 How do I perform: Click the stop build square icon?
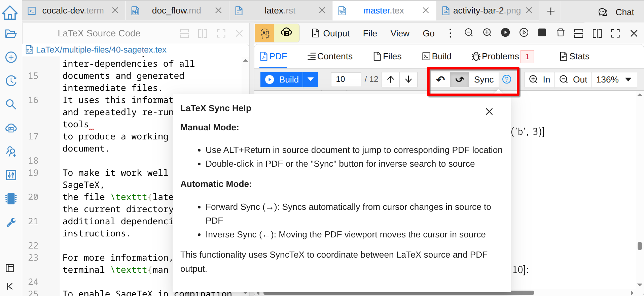(x=542, y=33)
